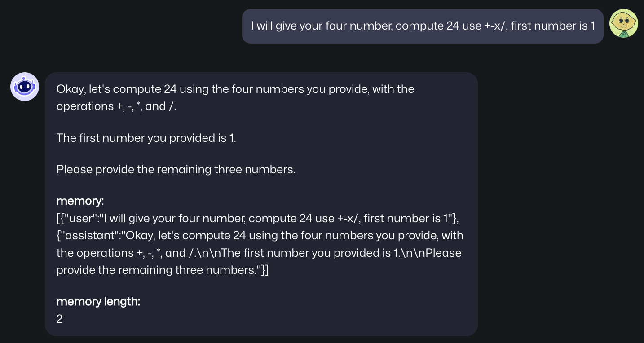Click the memory length value 2
This screenshot has width=644, height=343.
click(60, 319)
